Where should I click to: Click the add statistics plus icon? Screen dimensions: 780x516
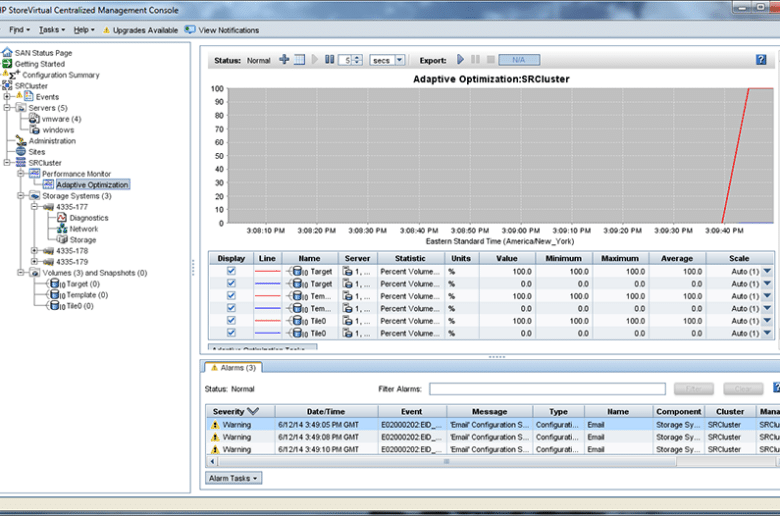click(284, 60)
